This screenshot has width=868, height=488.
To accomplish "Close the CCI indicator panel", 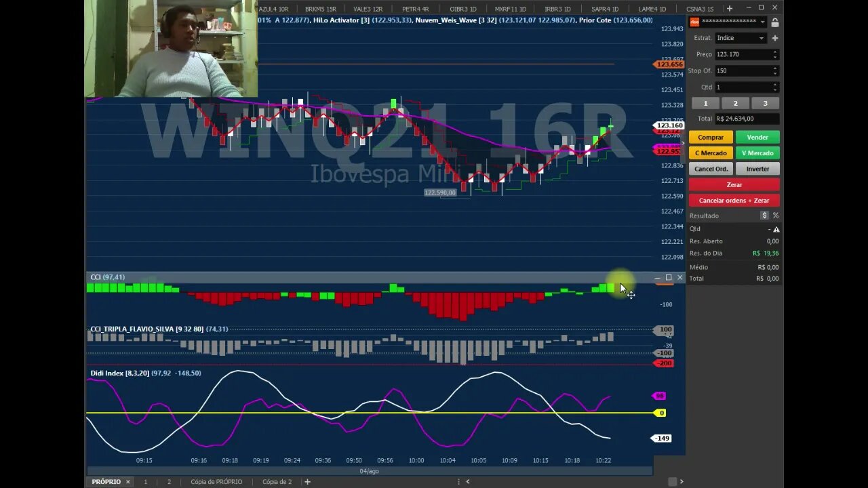I will pyautogui.click(x=679, y=278).
